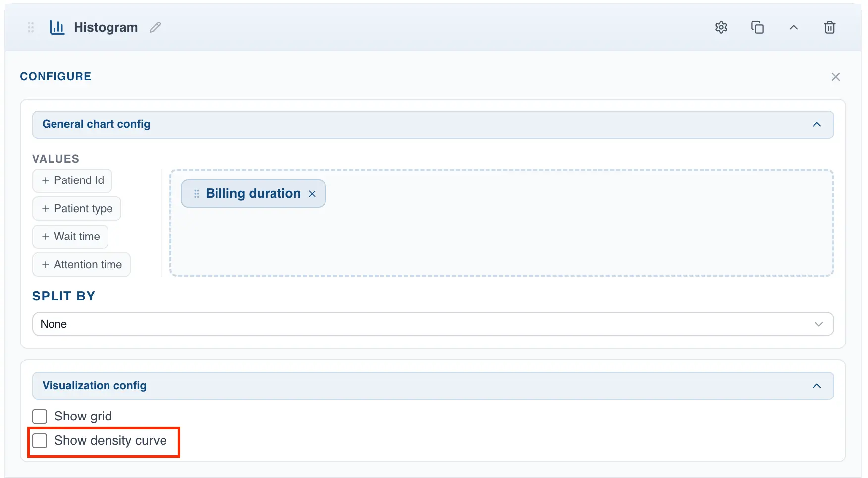Collapse the Histogram card with header chevron

[x=794, y=28]
